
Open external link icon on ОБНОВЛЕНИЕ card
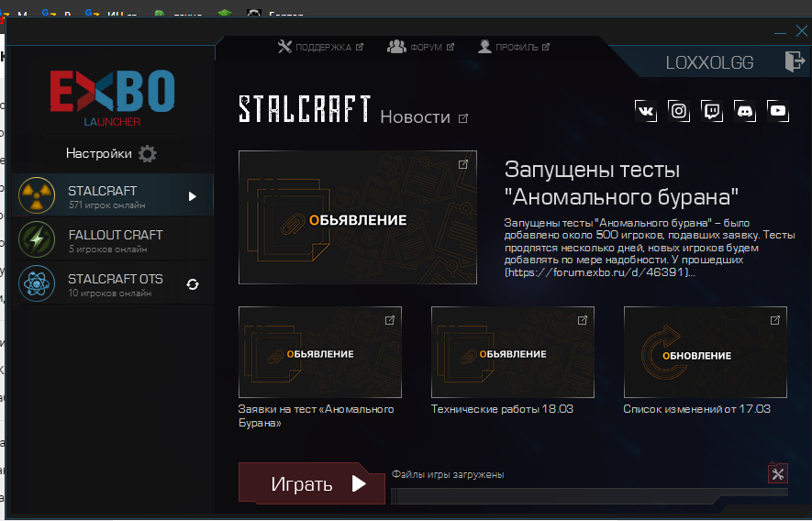(x=775, y=320)
